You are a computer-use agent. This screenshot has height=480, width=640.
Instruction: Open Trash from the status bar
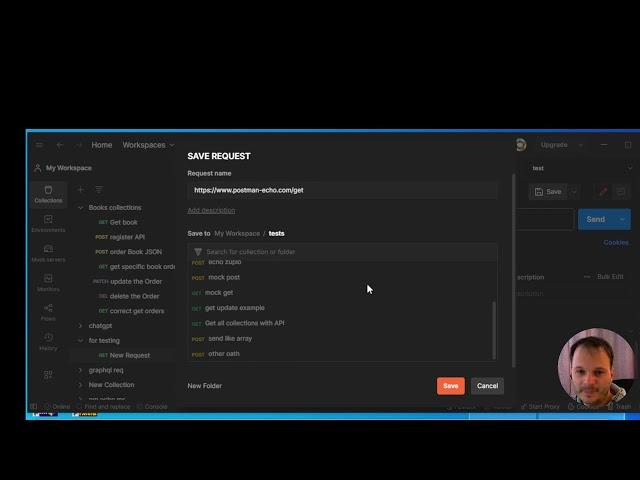point(619,407)
